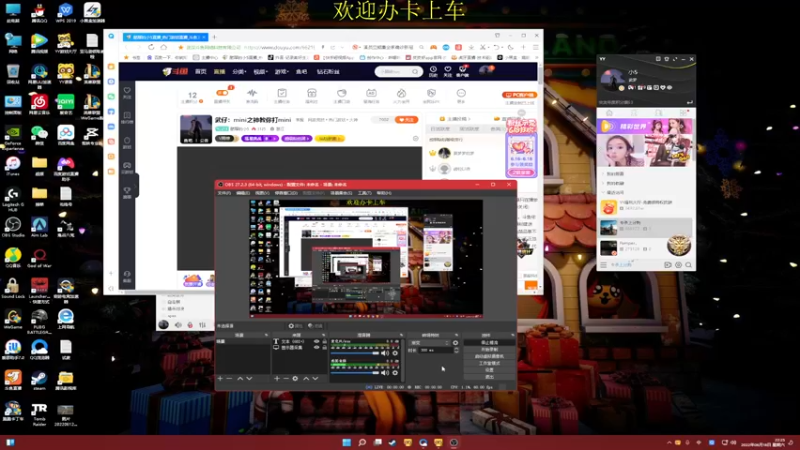
Task: Open the God of War desktop shortcut
Action: click(x=39, y=258)
